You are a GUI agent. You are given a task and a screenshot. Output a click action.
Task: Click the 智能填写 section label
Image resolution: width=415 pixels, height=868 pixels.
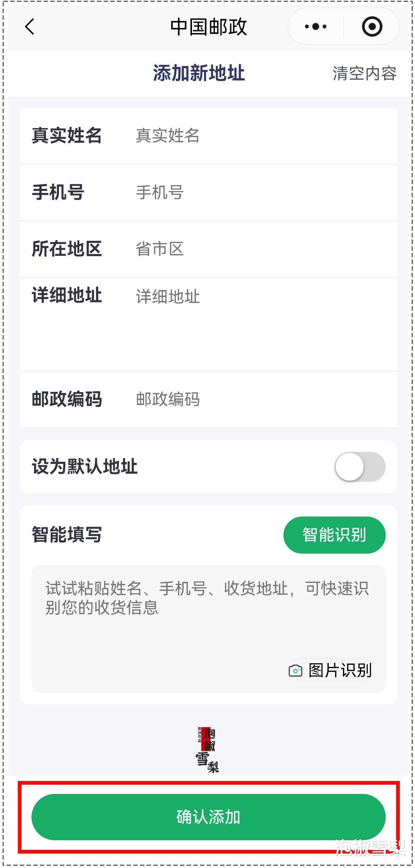coord(67,535)
